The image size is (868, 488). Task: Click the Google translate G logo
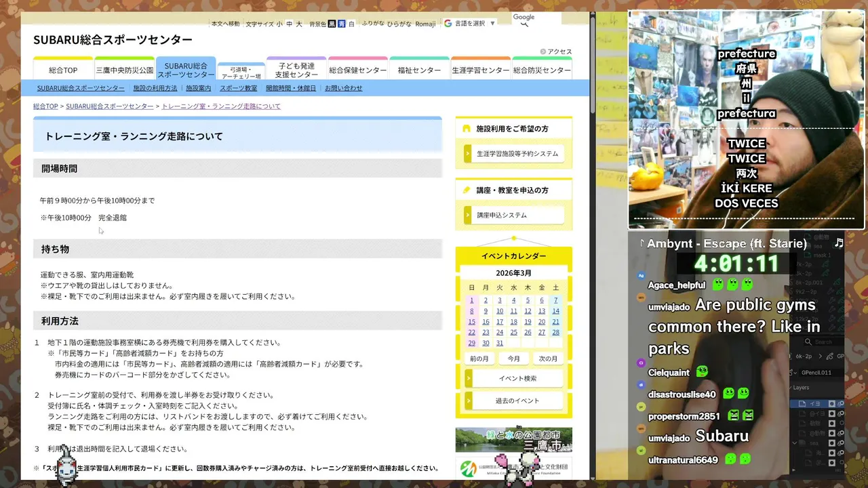[448, 23]
